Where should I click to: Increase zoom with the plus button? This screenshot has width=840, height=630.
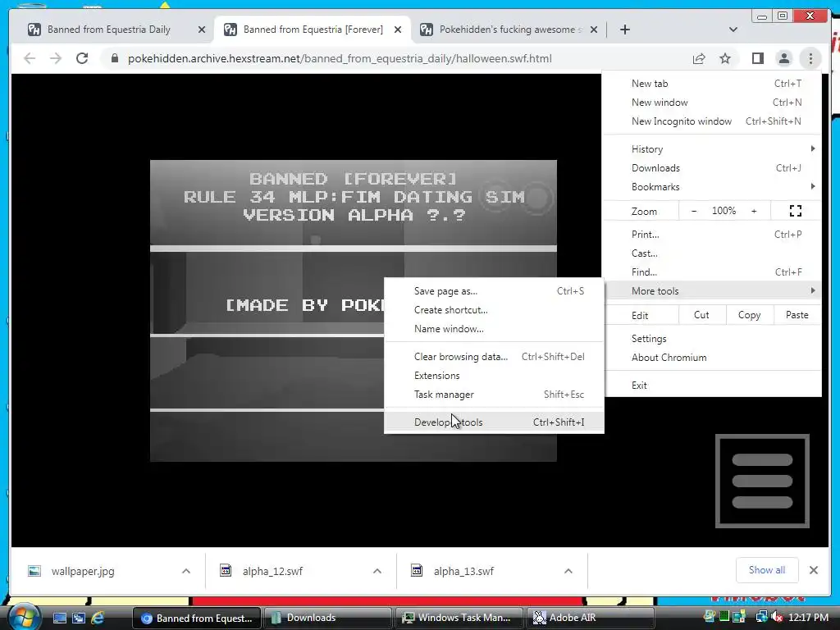(754, 211)
